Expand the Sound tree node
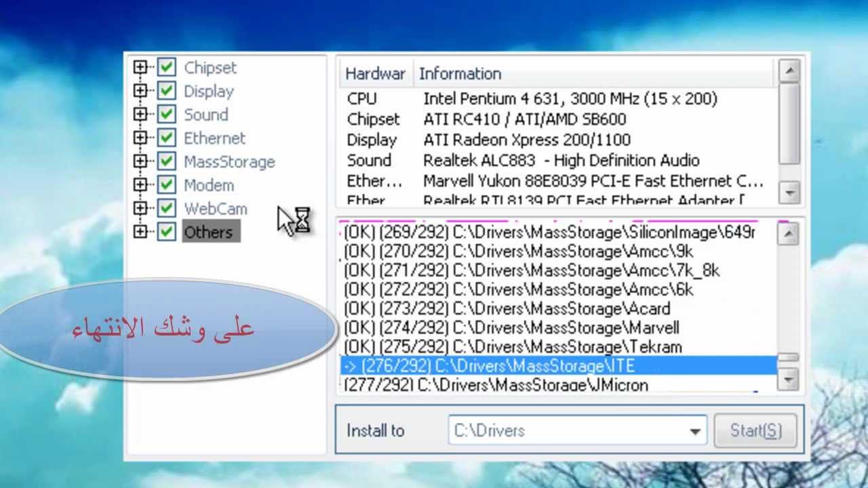 pos(140,115)
